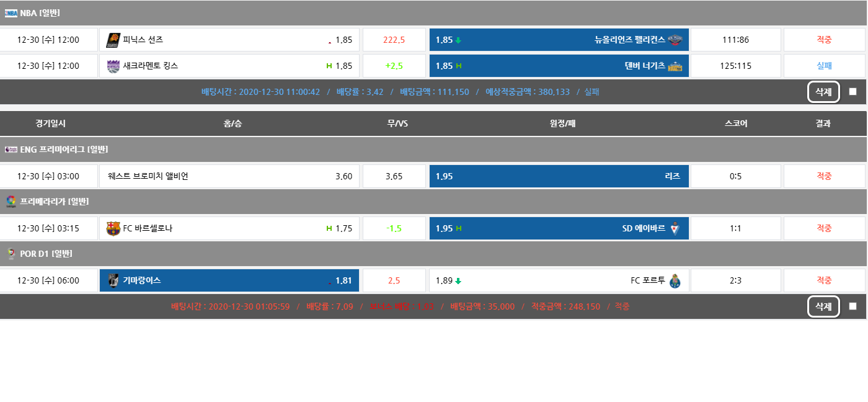Delete the failed NBA bet slip
The image size is (868, 402).
point(823,92)
